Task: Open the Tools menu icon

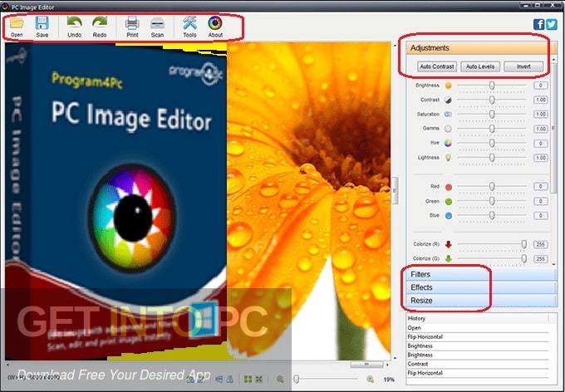Action: [x=189, y=23]
